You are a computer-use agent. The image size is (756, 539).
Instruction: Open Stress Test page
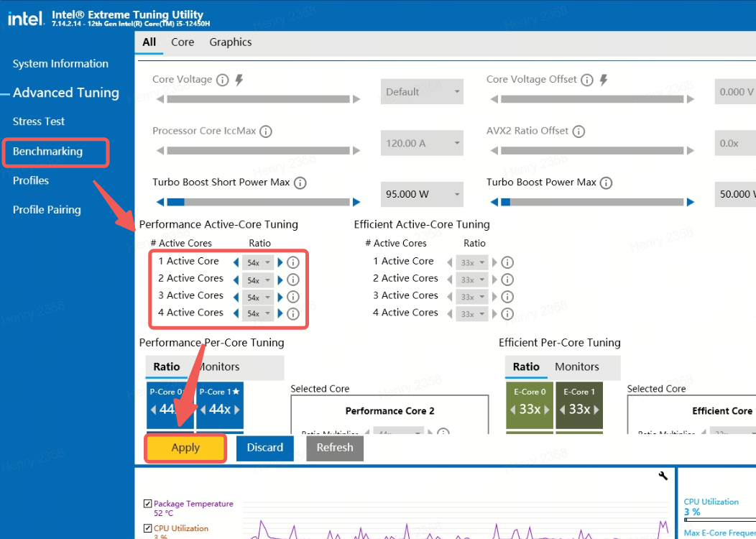pos(39,121)
